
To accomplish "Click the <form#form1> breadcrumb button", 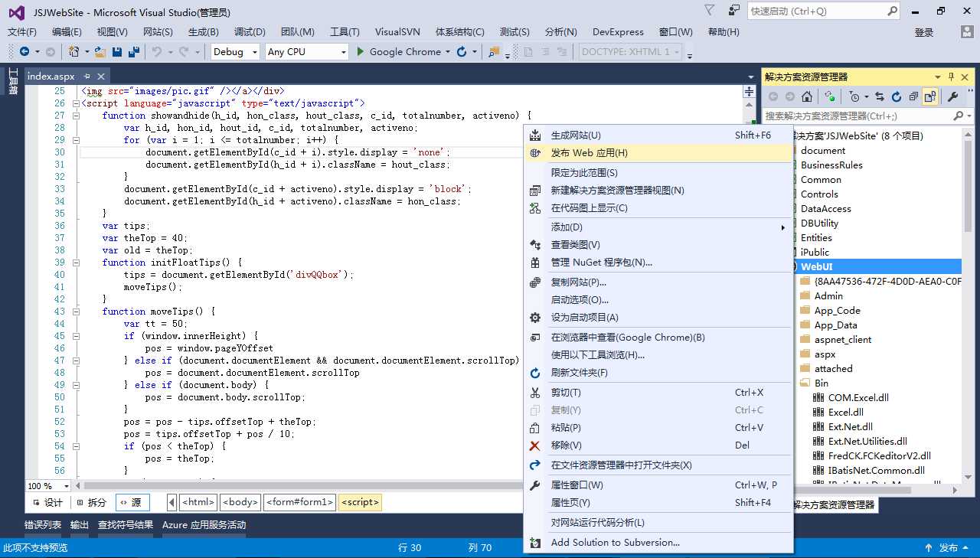I will (299, 502).
